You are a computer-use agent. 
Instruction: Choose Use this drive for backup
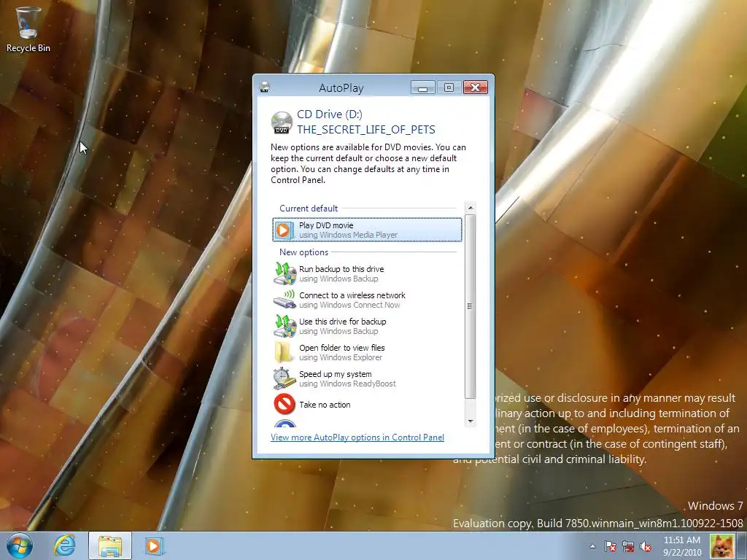[x=367, y=326]
